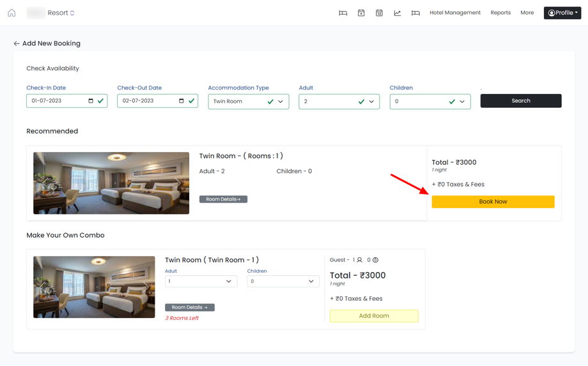Click the Recommended Twin Room photo

point(111,183)
